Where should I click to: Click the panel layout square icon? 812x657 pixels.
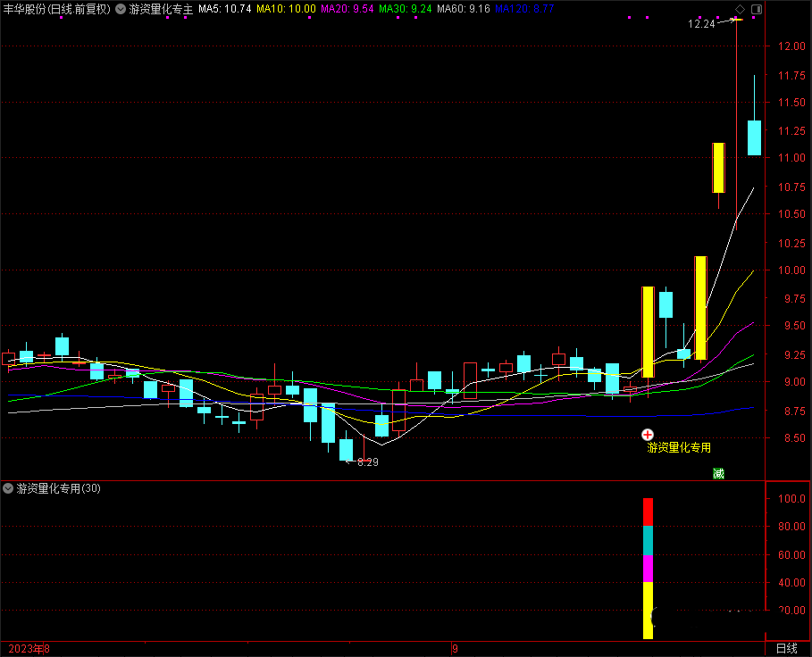point(756,9)
